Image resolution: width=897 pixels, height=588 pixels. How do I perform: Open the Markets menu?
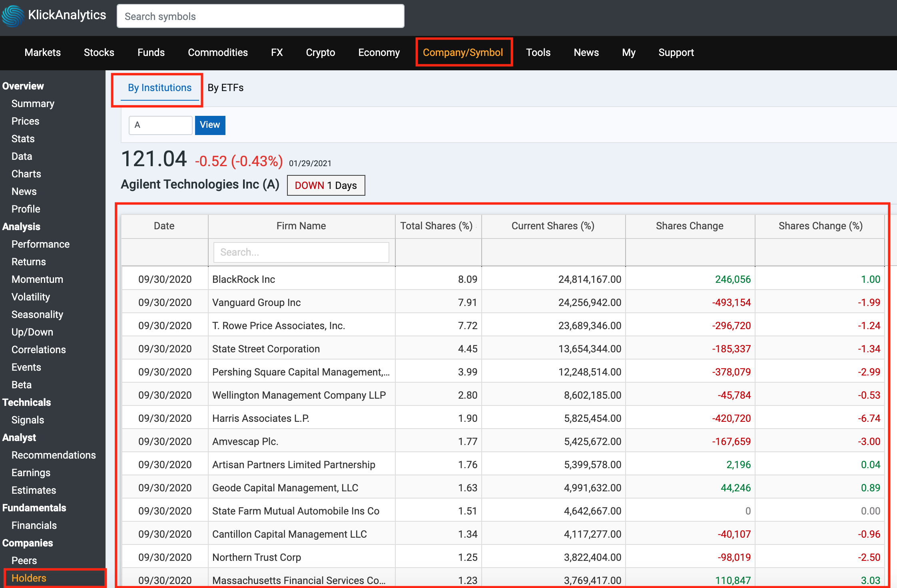click(42, 52)
